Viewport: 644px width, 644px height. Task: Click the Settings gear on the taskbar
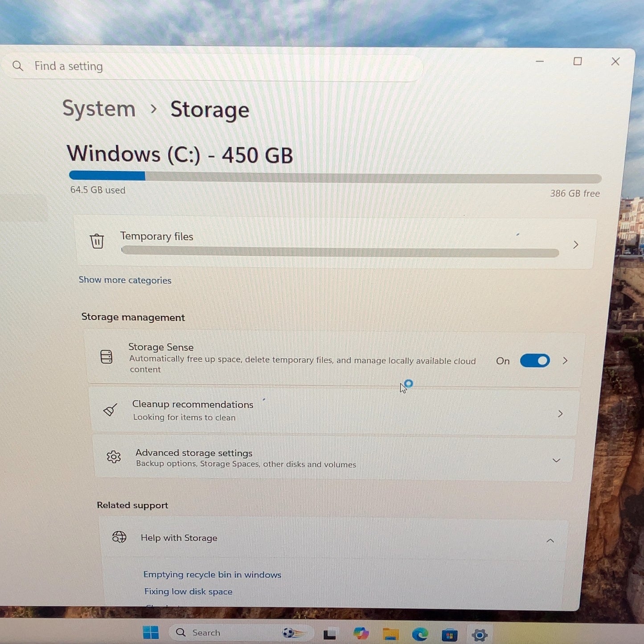[480, 635]
